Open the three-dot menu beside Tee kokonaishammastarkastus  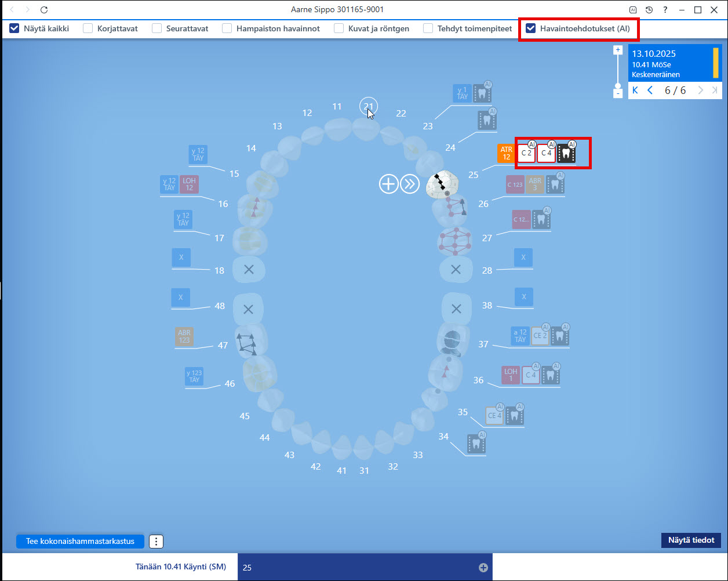(156, 542)
